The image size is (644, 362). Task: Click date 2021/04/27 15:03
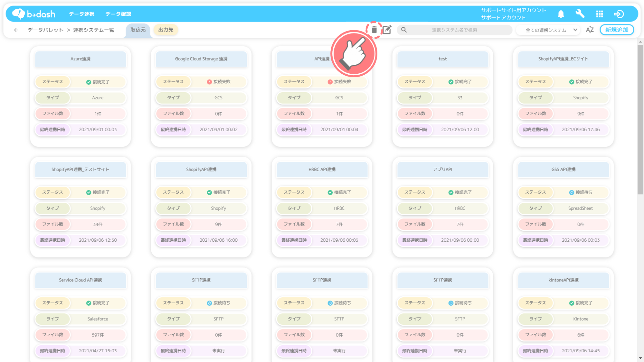(98, 351)
